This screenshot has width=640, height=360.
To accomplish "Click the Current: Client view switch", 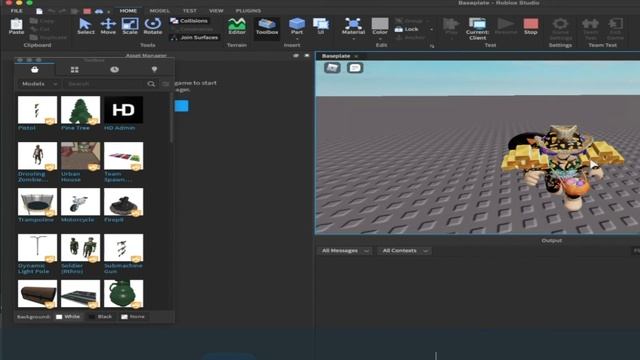I will pos(477,29).
